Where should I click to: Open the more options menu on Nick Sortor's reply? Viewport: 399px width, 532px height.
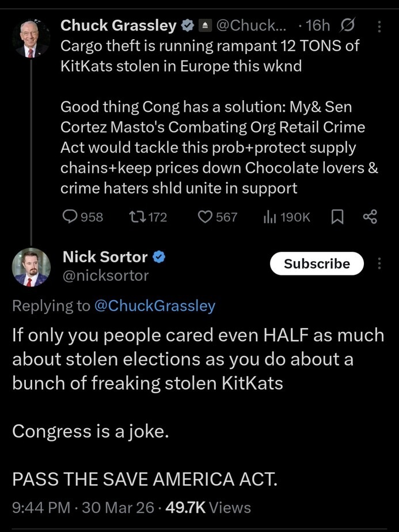[379, 263]
